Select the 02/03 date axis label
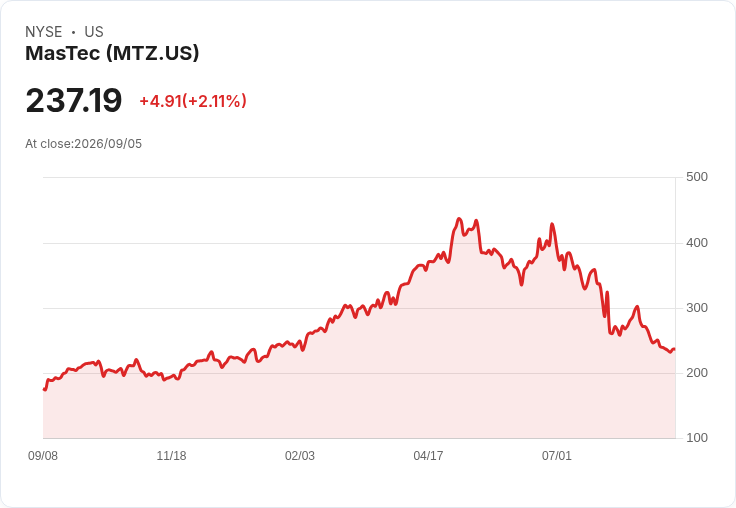 pos(300,456)
